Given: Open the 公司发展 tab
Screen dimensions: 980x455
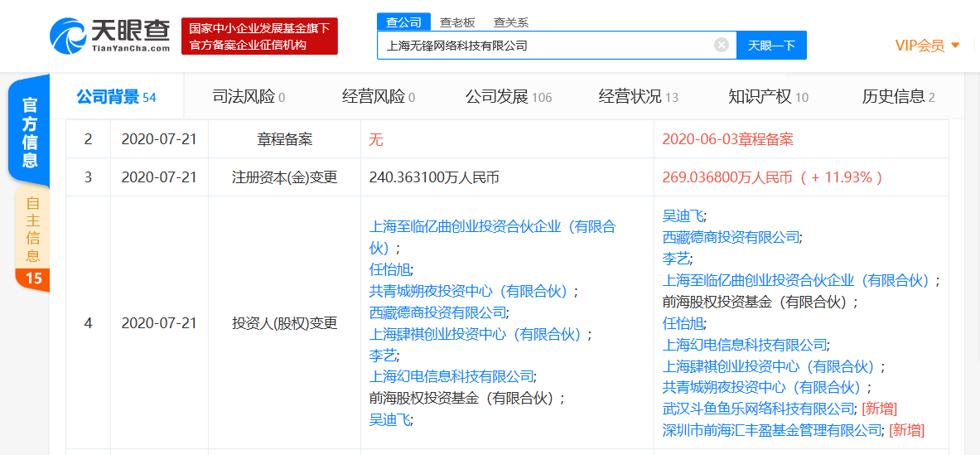Looking at the screenshot, I should click(508, 97).
